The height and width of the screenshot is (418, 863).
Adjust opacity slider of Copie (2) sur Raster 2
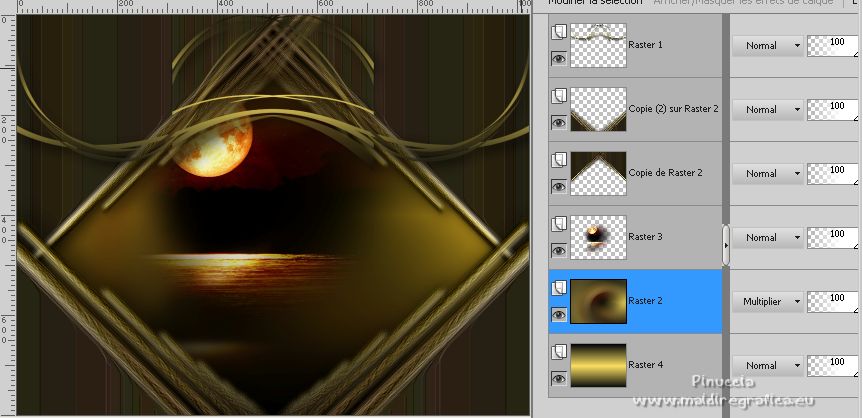pyautogui.click(x=833, y=110)
